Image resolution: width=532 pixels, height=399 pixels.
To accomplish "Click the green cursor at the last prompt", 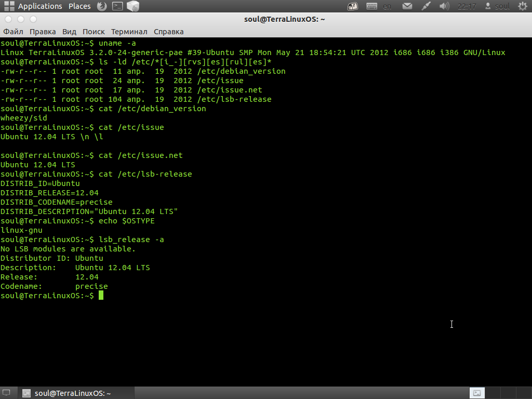I will pos(101,296).
